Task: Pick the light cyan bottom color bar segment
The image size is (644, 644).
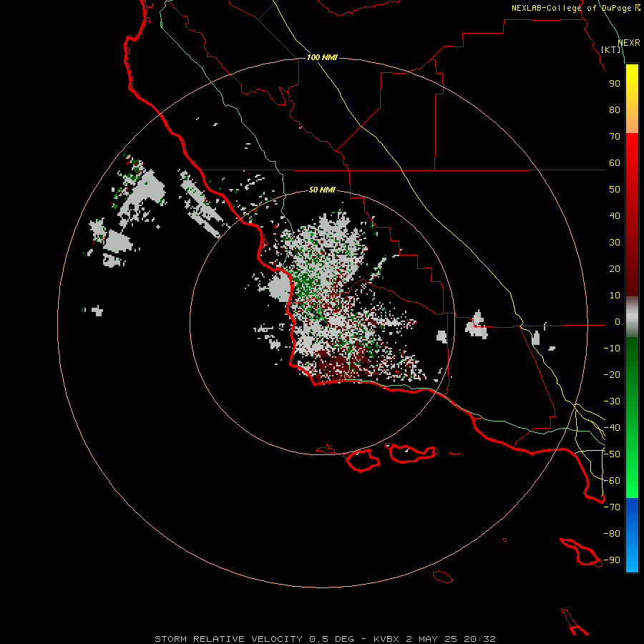Action: click(x=632, y=560)
